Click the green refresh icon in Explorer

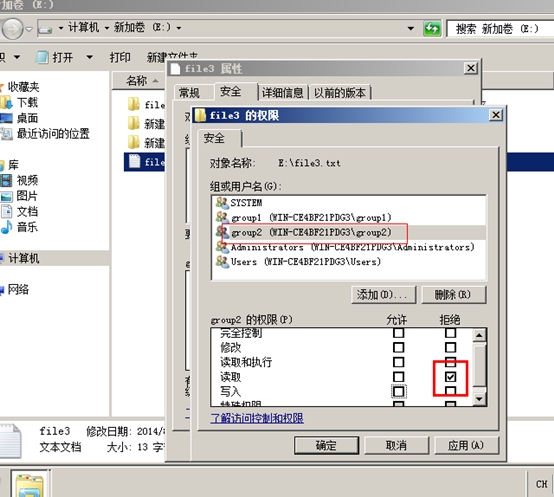(x=432, y=28)
